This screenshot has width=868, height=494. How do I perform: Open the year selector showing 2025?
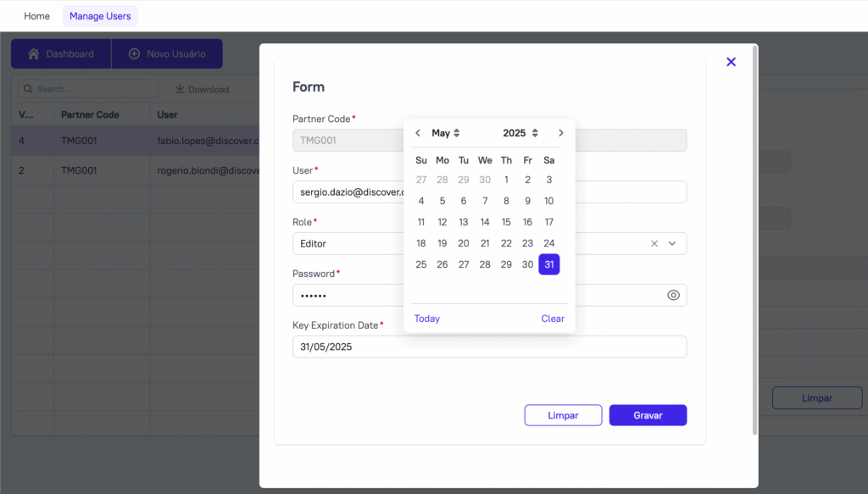[520, 133]
